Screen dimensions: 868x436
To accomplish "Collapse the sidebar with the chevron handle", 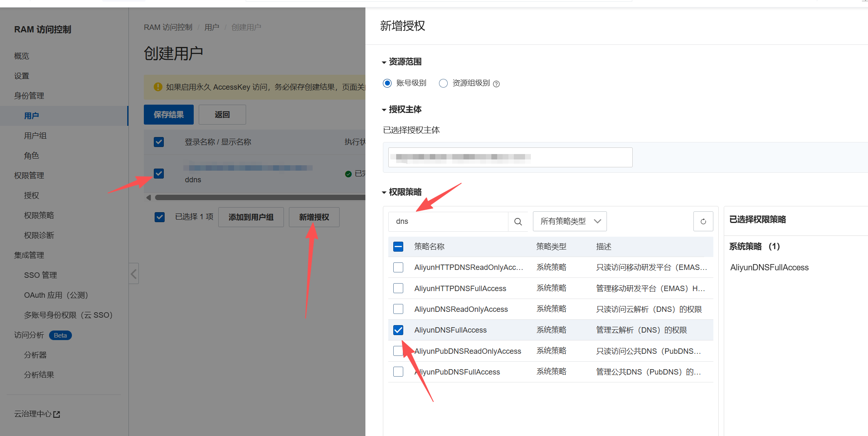I will pyautogui.click(x=133, y=274).
